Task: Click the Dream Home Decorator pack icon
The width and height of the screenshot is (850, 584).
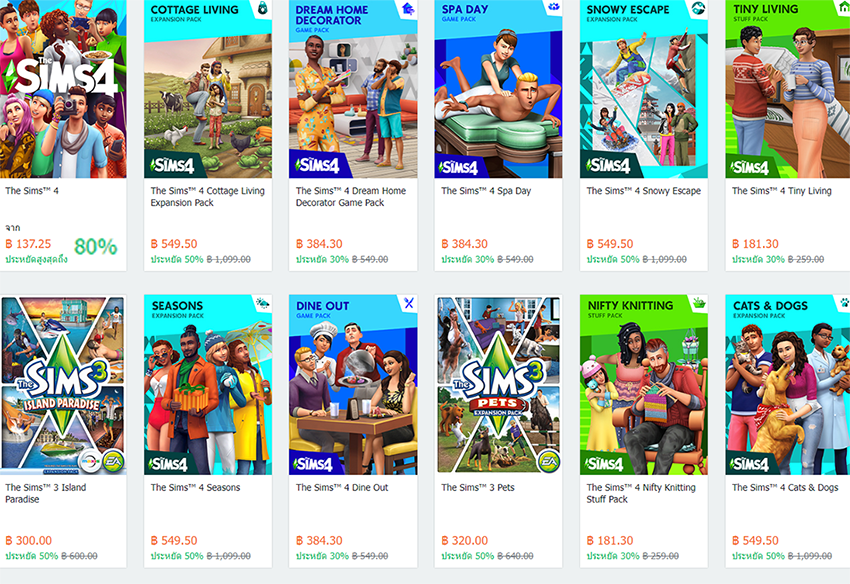Action: point(408,8)
